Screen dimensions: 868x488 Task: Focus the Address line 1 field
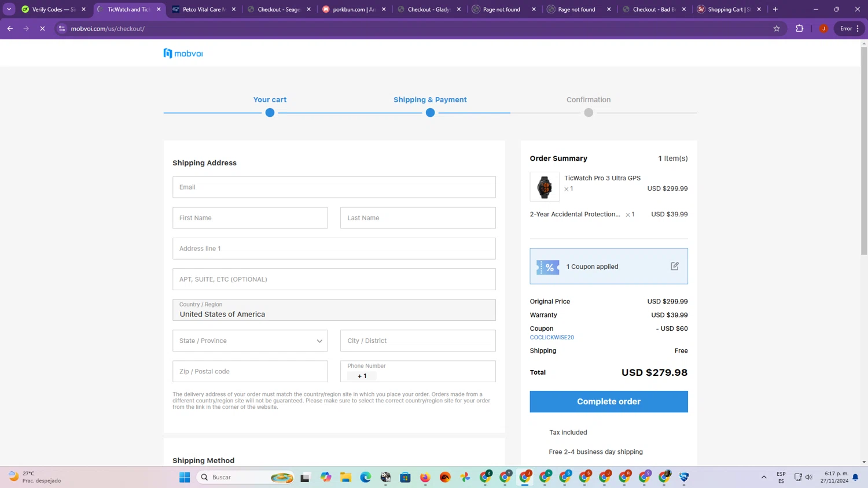click(334, 249)
